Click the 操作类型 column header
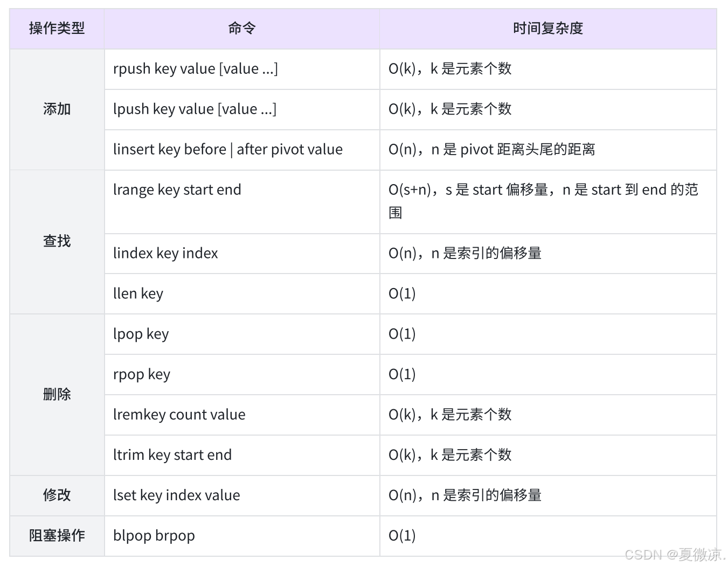Image resolution: width=728 pixels, height=567 pixels. point(57,29)
